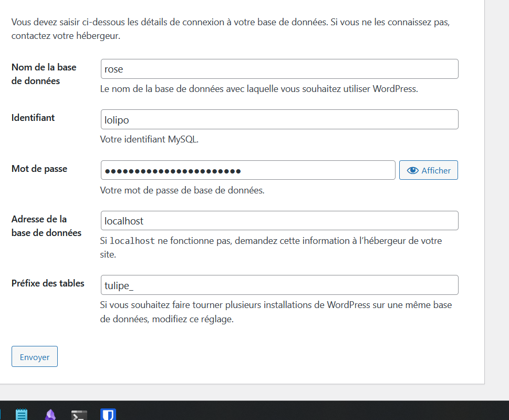Screen dimensions: 509x420
Task: Launch the Terminal from the taskbar
Action: 79,415
